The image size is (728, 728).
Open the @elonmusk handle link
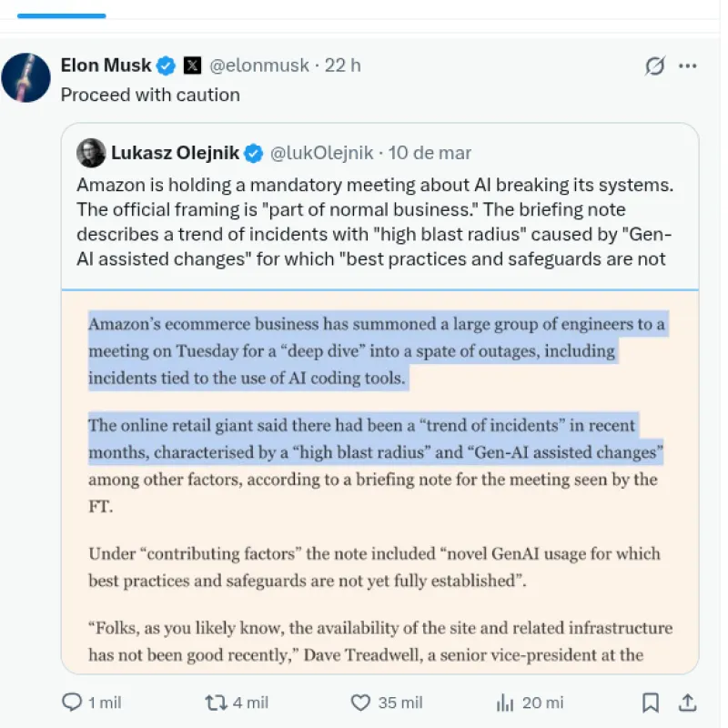pyautogui.click(x=259, y=66)
